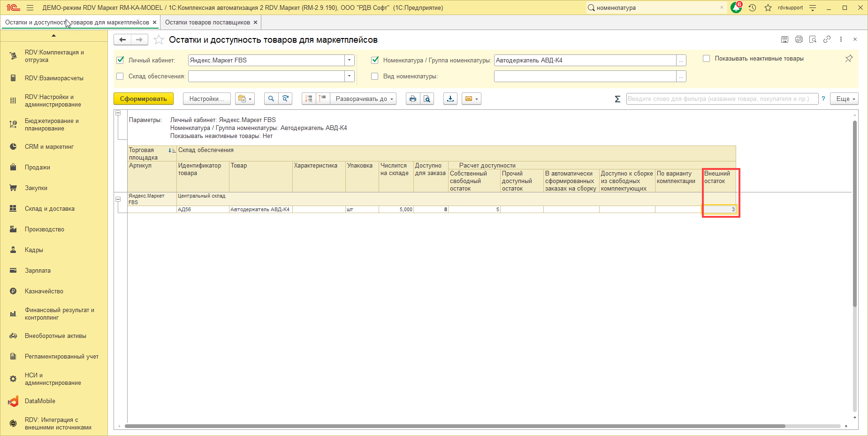Check Показывать неактивные товары option
Viewport: 868px width, 436px height.
706,59
